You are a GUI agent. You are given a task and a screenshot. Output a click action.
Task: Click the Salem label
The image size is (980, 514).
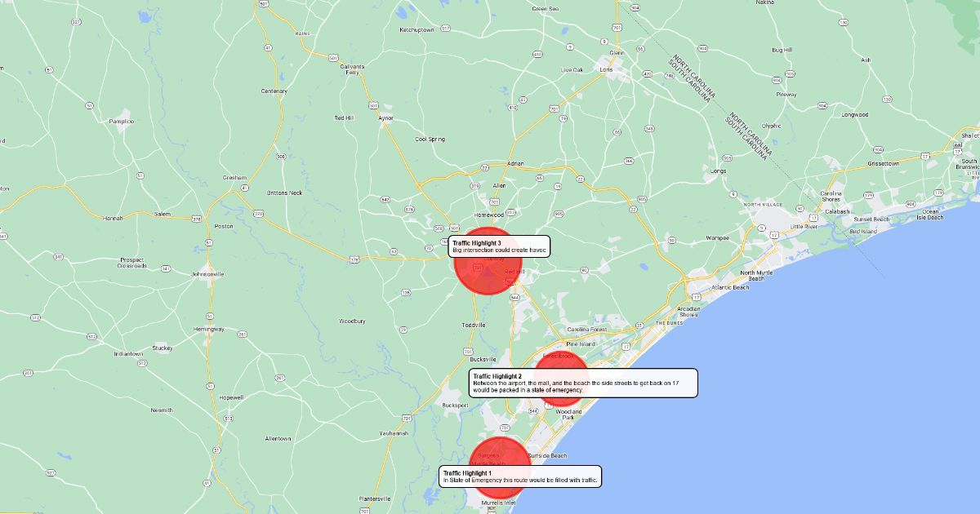pos(163,214)
